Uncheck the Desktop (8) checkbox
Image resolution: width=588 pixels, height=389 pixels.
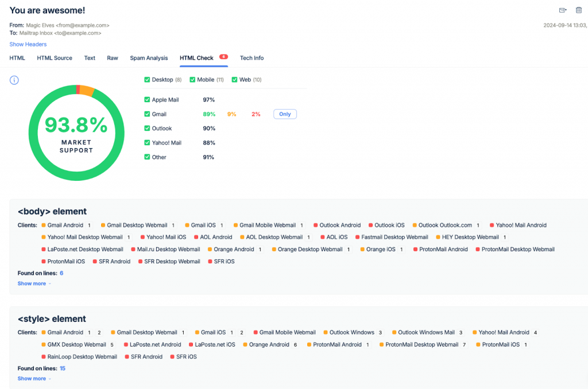pos(148,80)
